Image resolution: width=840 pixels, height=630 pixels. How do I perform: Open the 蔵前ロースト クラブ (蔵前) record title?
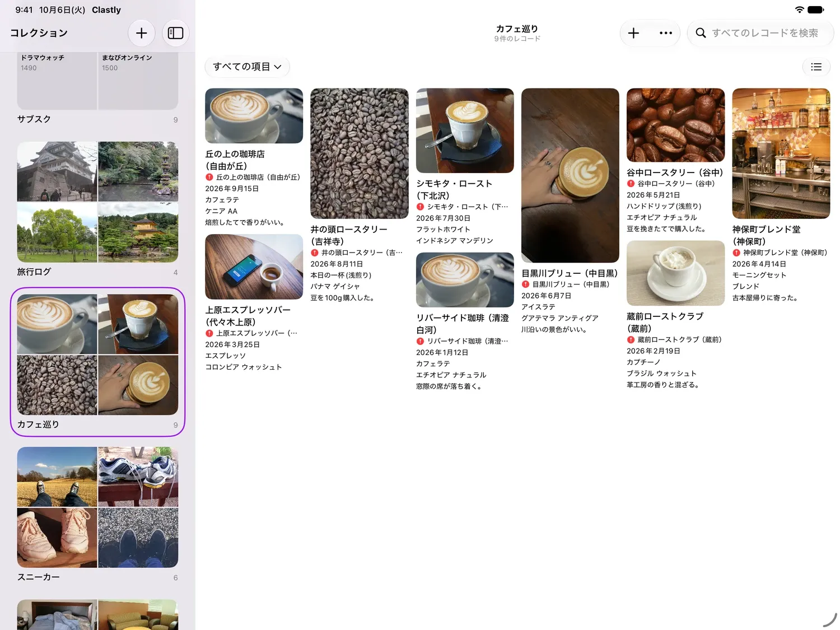click(665, 322)
